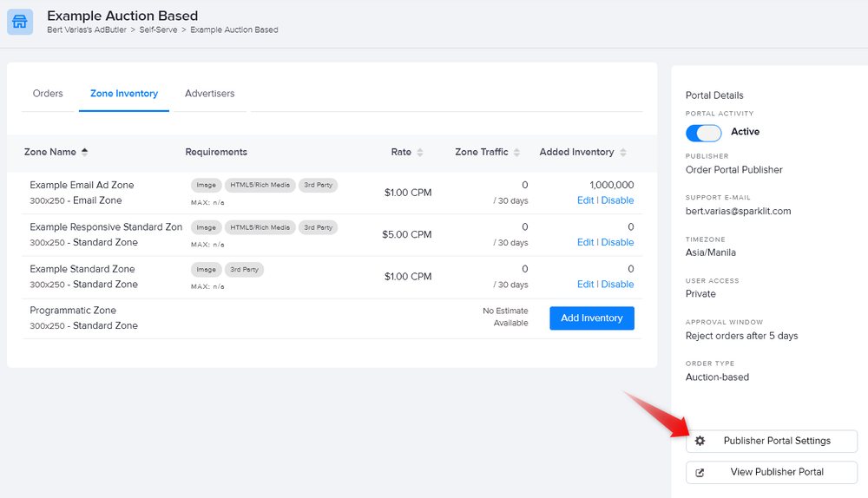Sort by Zone Name ascending arrow
868x498 pixels.
coord(84,152)
